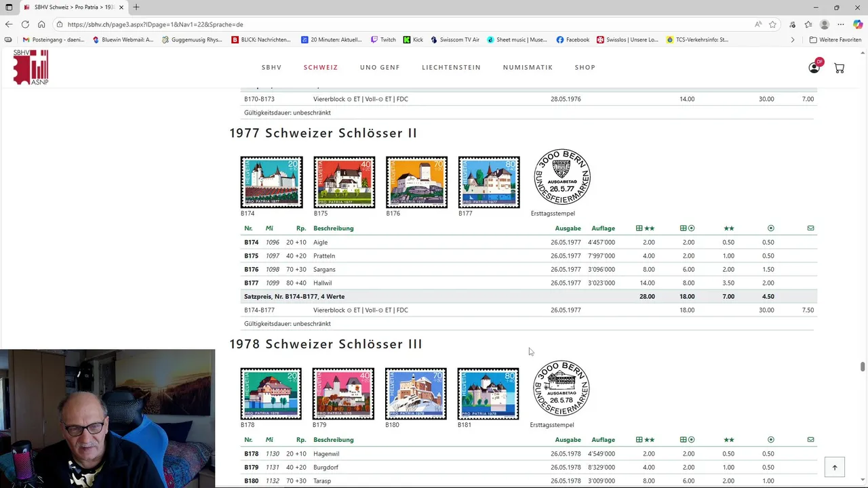Open the Twitch bookmark

383,40
